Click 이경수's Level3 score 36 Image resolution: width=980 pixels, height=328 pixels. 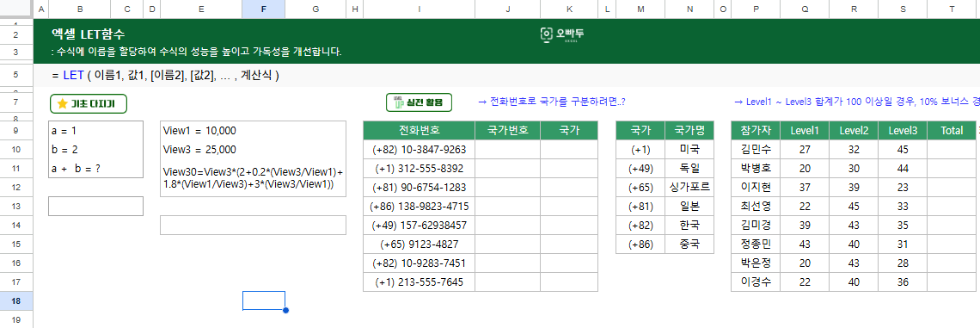tap(903, 282)
